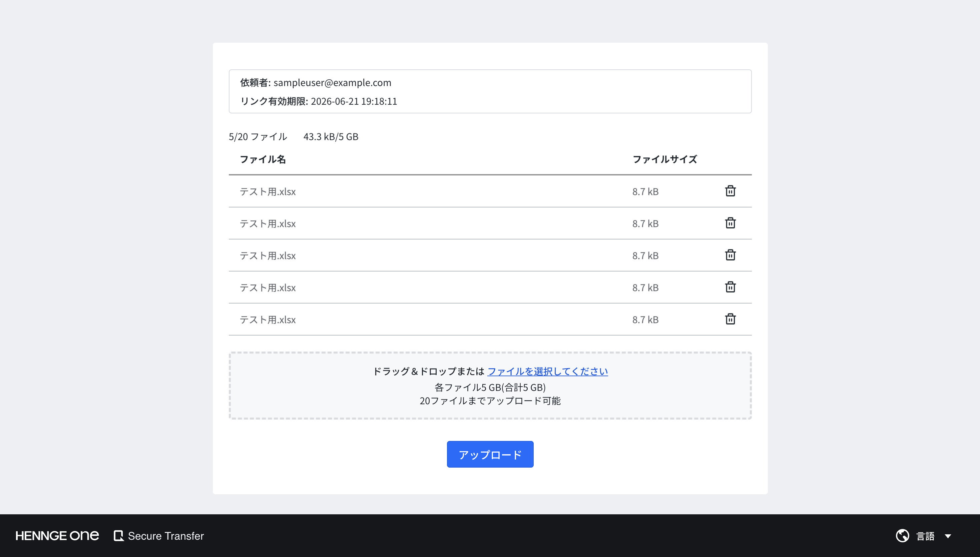Screen dimensions: 980x557
Task: Select the requester email sampleuser@example.com
Action: [x=333, y=83]
